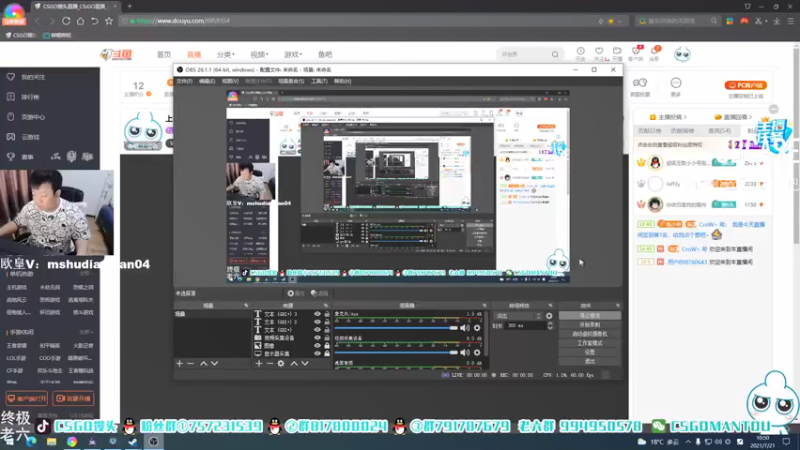
Task: Mute the microphone/Aux speaker icon
Action: point(465,328)
